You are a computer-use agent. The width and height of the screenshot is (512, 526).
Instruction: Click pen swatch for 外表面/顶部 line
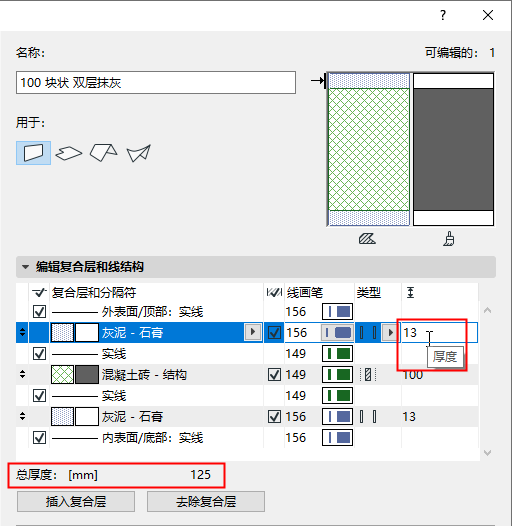click(x=338, y=312)
